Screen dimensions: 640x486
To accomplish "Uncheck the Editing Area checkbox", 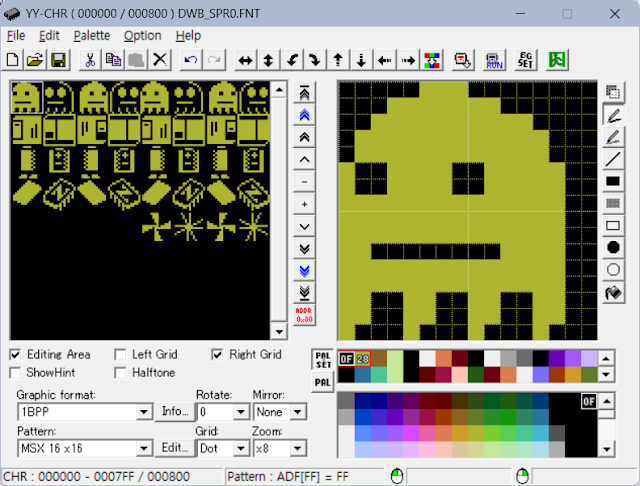I will click(15, 355).
